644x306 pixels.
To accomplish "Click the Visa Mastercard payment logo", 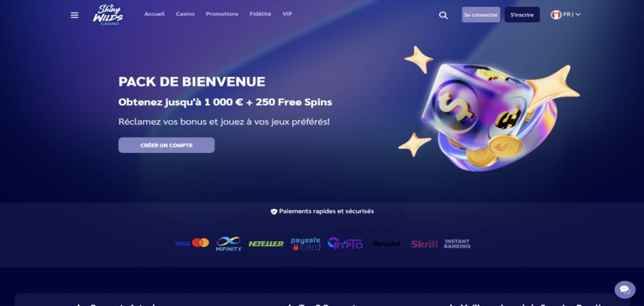I will tap(192, 243).
